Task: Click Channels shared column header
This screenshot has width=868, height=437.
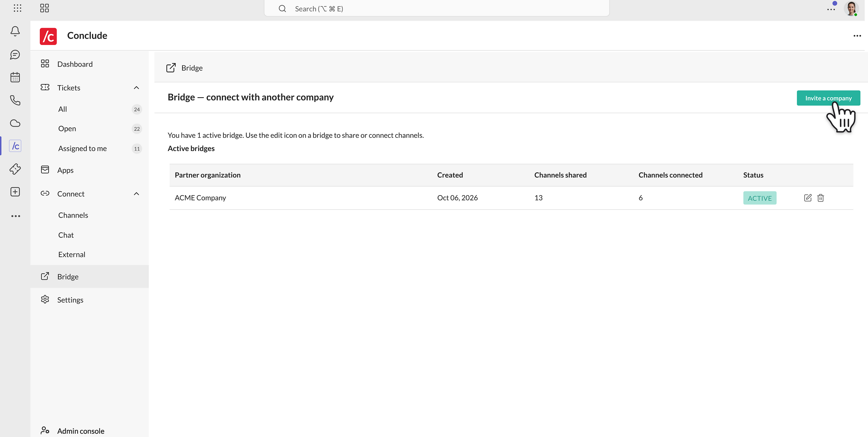Action: pyautogui.click(x=560, y=175)
